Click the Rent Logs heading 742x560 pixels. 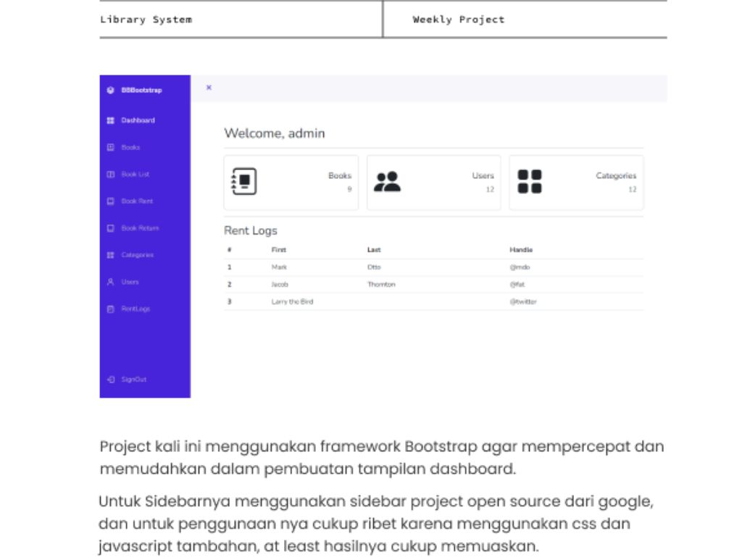pos(250,231)
